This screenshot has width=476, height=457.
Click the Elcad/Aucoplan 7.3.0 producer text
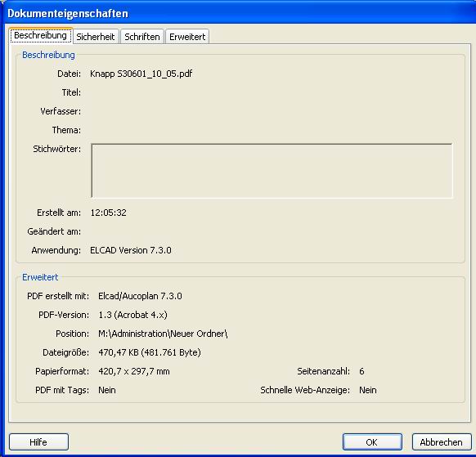[x=140, y=296]
